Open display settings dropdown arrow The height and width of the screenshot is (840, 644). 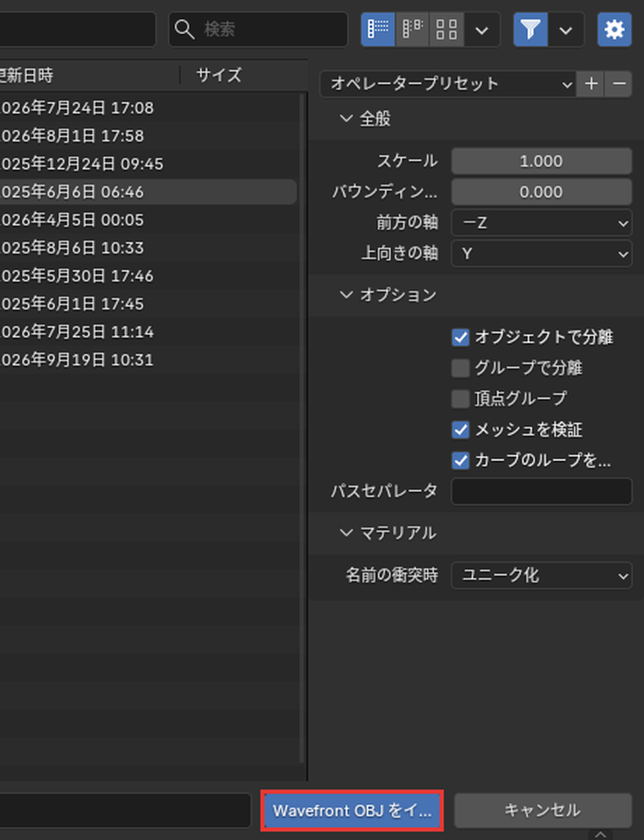pos(481,30)
